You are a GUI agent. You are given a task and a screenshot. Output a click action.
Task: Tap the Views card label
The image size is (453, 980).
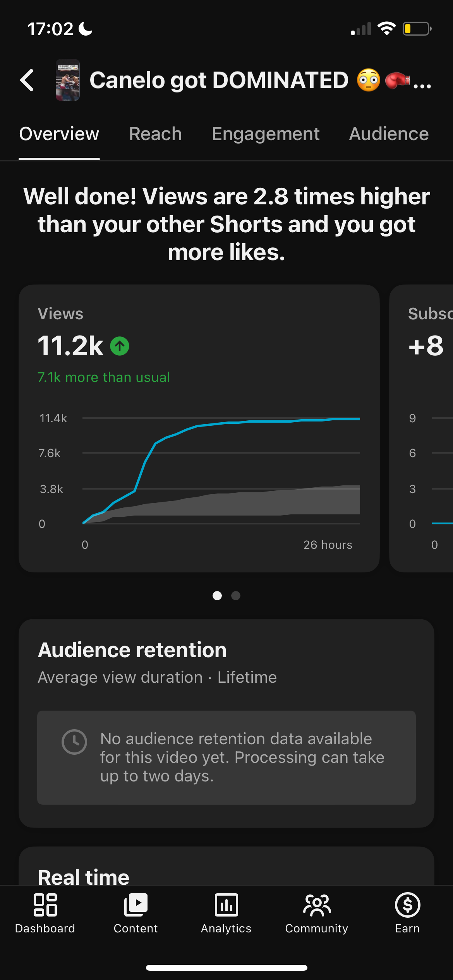[x=60, y=314]
